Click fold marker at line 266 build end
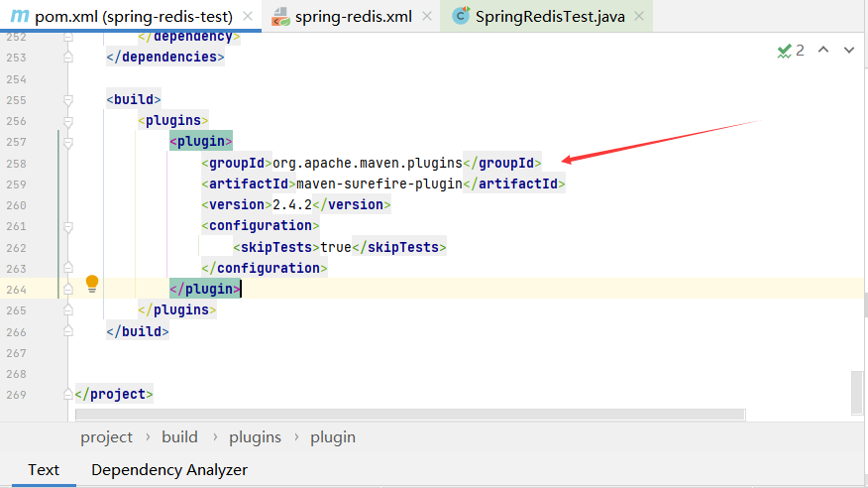868x488 pixels. point(68,331)
